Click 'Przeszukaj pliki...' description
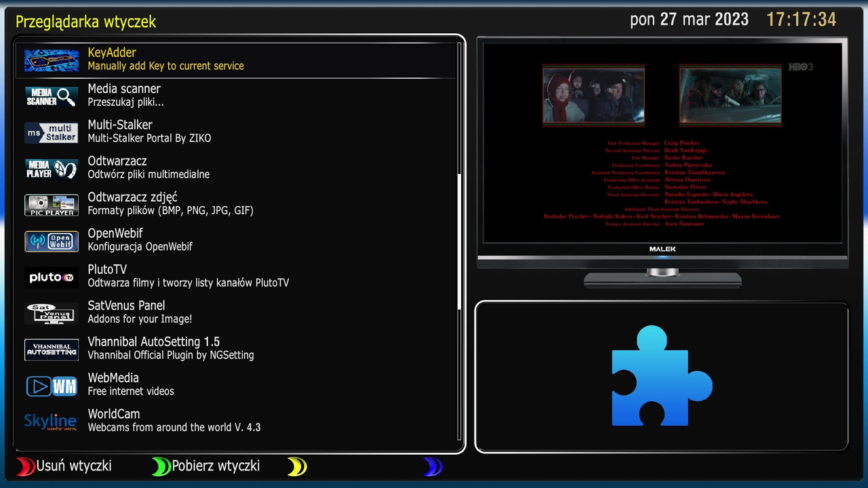The image size is (868, 488). pos(125,102)
